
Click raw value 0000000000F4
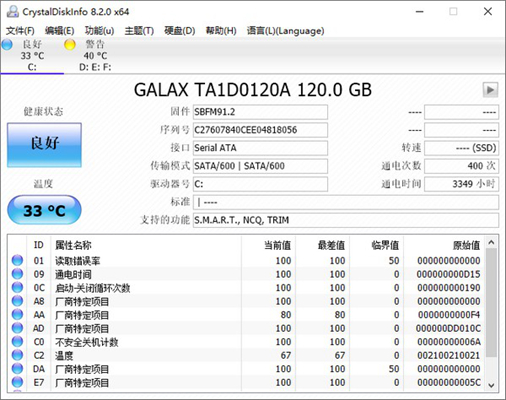click(449, 315)
